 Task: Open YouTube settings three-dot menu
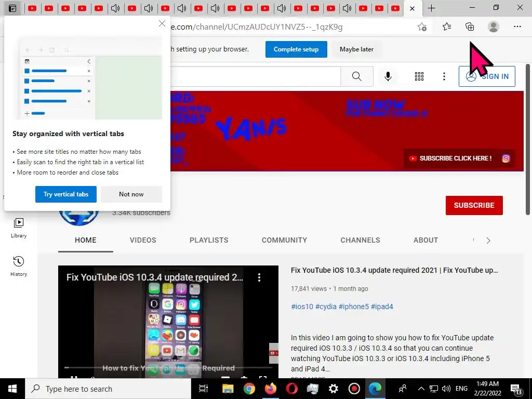[x=444, y=76]
